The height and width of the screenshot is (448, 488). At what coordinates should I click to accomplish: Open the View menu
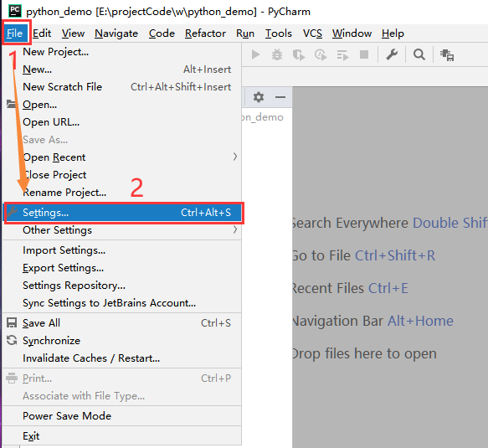(x=73, y=33)
